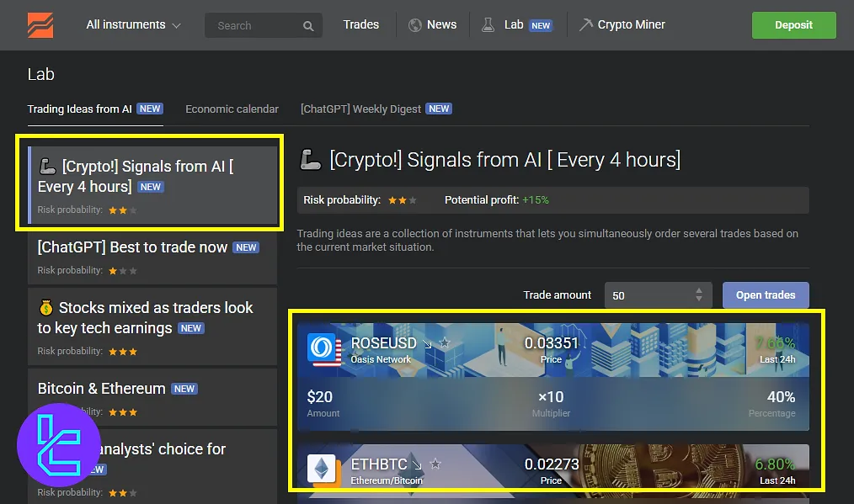
Task: Click the Search input field
Action: pyautogui.click(x=264, y=25)
